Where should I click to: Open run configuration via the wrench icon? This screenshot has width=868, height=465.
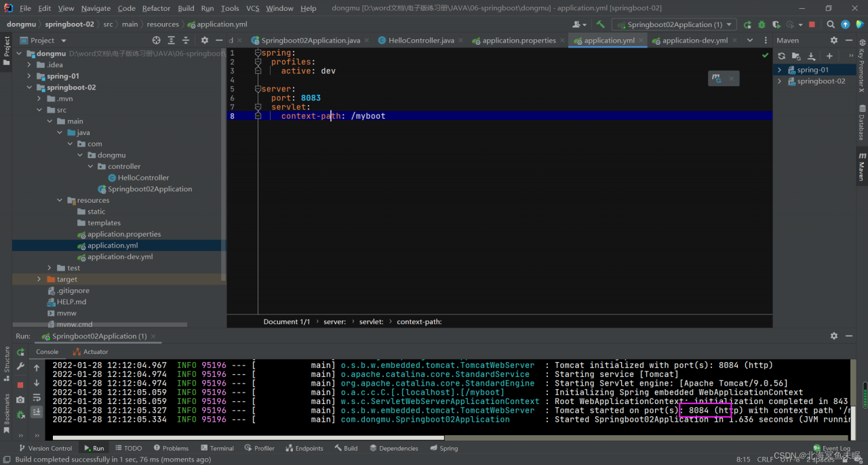[x=20, y=367]
